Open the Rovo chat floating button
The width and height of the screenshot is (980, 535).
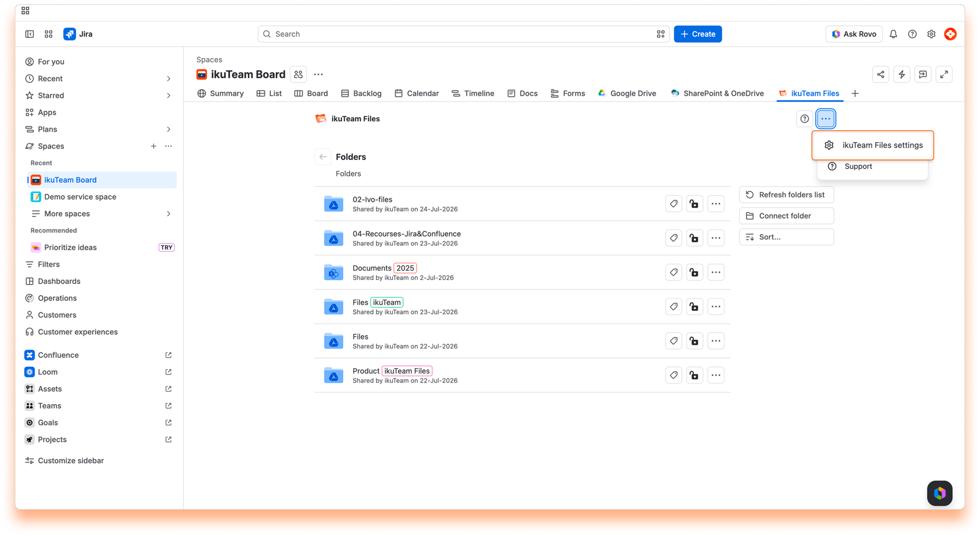940,493
